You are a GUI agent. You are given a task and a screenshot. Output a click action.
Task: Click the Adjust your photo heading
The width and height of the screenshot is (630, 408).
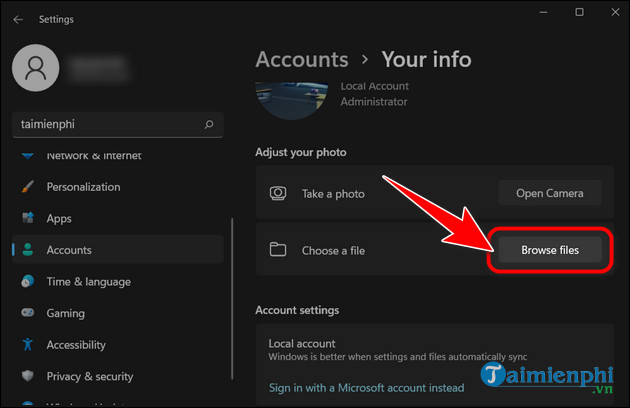click(301, 152)
